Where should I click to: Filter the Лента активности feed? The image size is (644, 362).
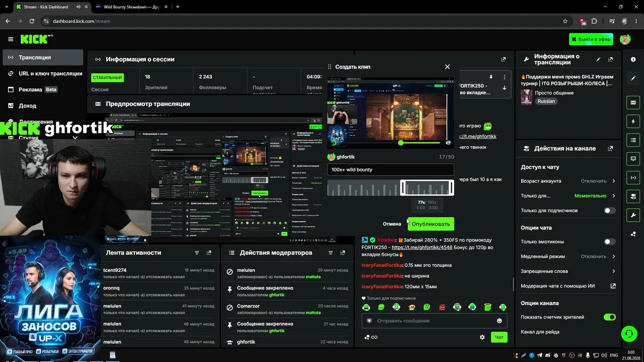coord(197,253)
